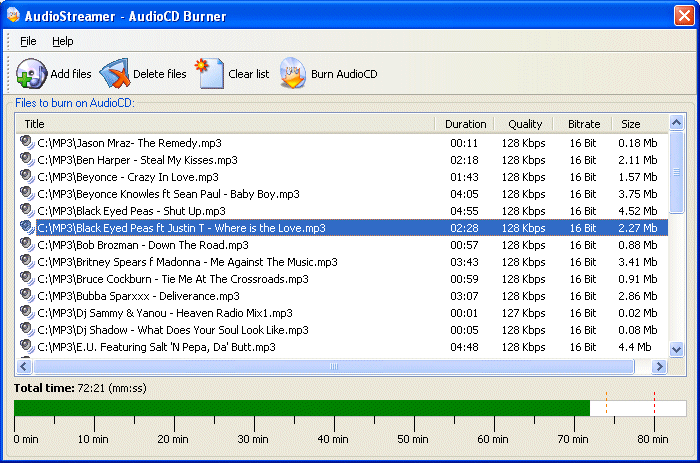Click speaker icon beside Shut Up track

[x=27, y=211]
